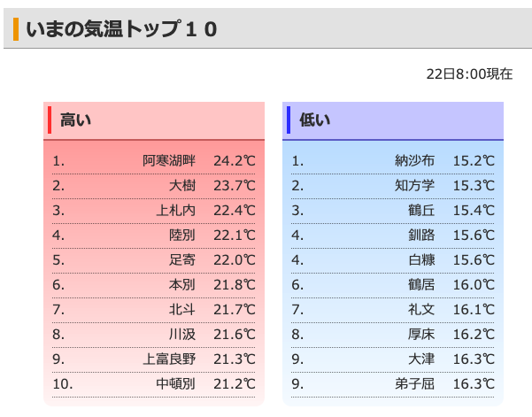Open 阿寒湖畔 in the high ranking
Viewport: 532px width, 417px height.
coord(168,161)
